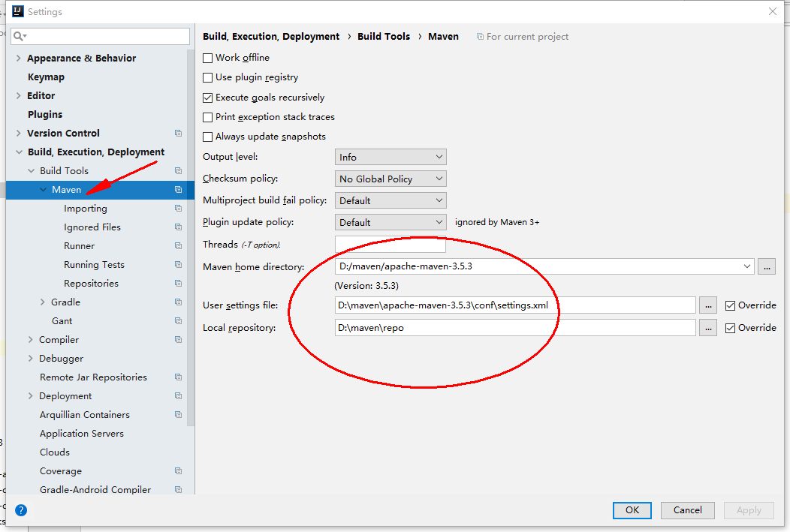The height and width of the screenshot is (532, 790).
Task: Click the Settings dialog application icon
Action: [x=17, y=11]
